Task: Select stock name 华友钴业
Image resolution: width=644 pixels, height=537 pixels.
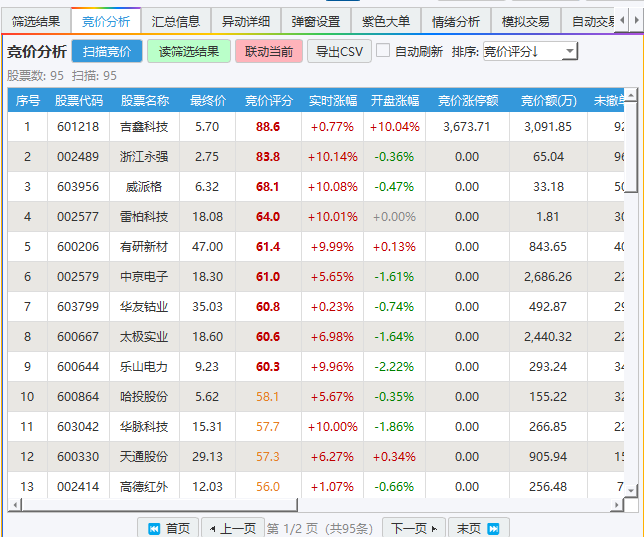Action: tap(144, 307)
